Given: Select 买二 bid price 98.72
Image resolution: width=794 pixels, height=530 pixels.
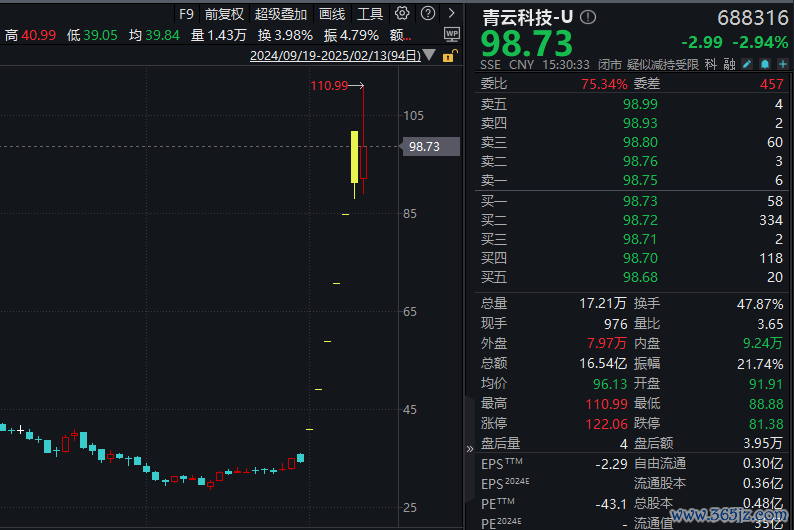Looking at the screenshot, I should click(x=640, y=220).
